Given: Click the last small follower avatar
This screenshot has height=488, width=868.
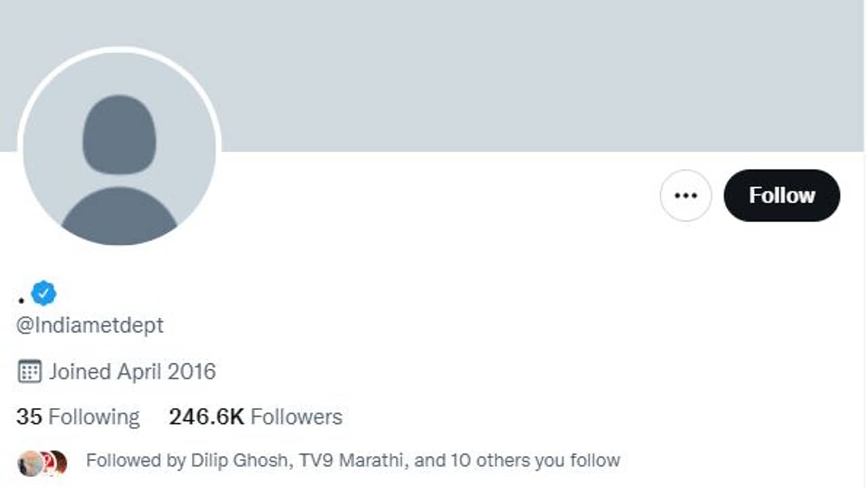Looking at the screenshot, I should click(x=59, y=462).
